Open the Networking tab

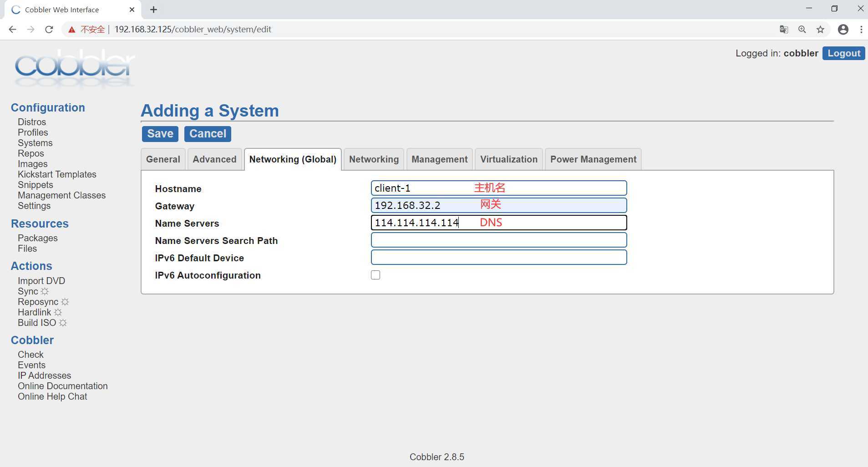[x=374, y=159]
